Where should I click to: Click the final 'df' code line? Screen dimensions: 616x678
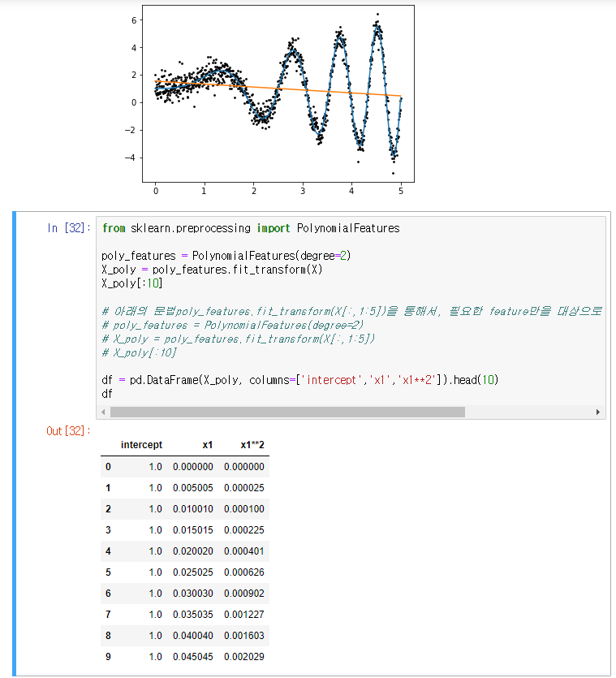[x=107, y=394]
